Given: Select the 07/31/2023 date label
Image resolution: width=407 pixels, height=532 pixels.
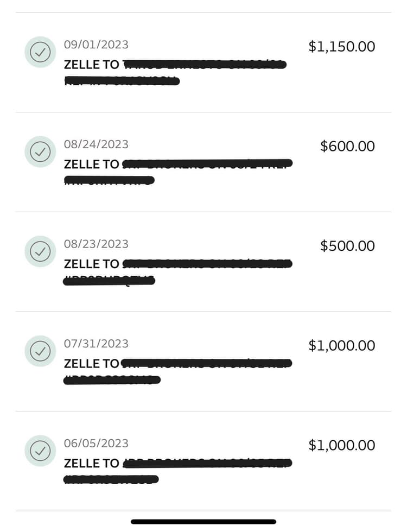Looking at the screenshot, I should pos(96,344).
